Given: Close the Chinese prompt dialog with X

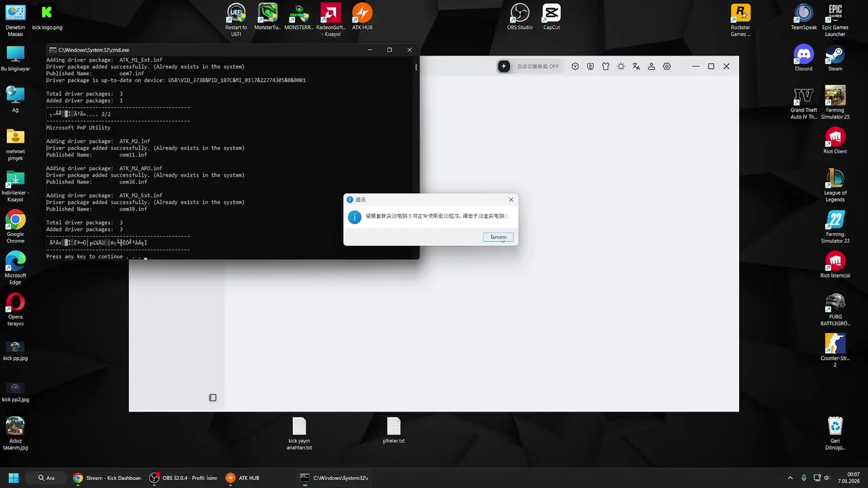Looking at the screenshot, I should 511,199.
